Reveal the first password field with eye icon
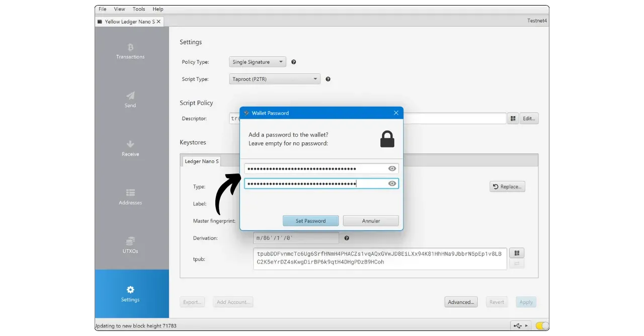The image size is (644, 336). point(392,169)
